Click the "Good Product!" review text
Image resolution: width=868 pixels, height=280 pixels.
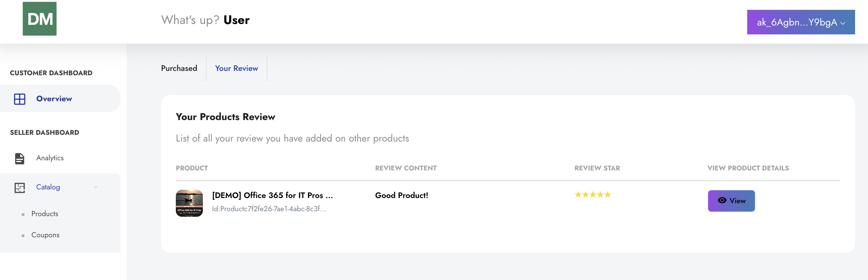tap(401, 196)
